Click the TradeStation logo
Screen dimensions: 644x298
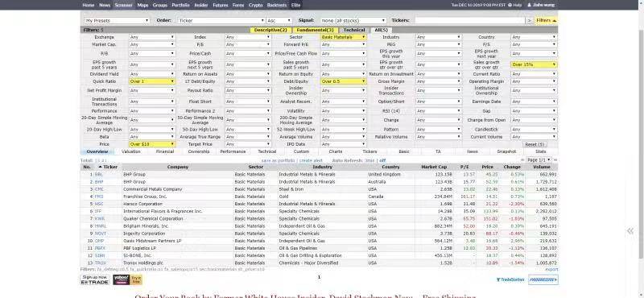(510, 280)
